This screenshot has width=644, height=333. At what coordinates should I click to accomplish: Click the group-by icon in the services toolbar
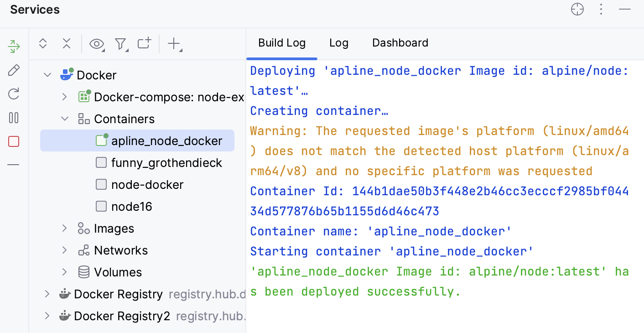pos(144,43)
